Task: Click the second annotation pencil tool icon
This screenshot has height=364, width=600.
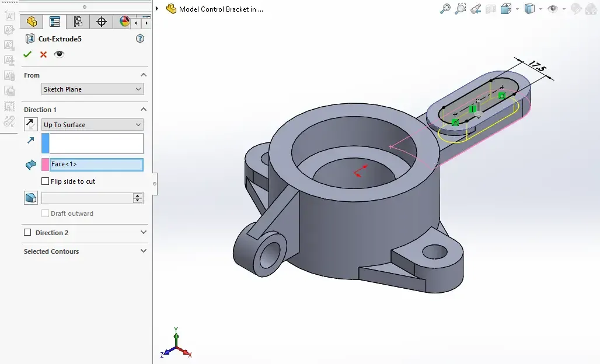Action: [9, 30]
